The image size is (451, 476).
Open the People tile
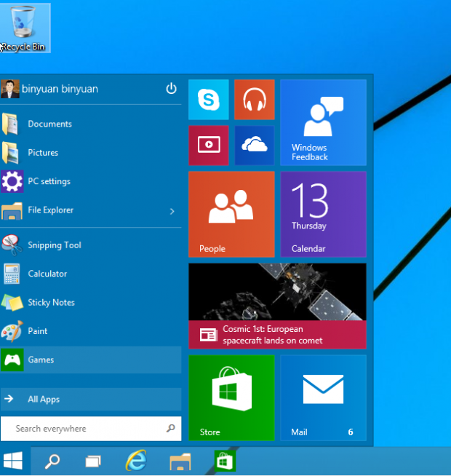231,214
